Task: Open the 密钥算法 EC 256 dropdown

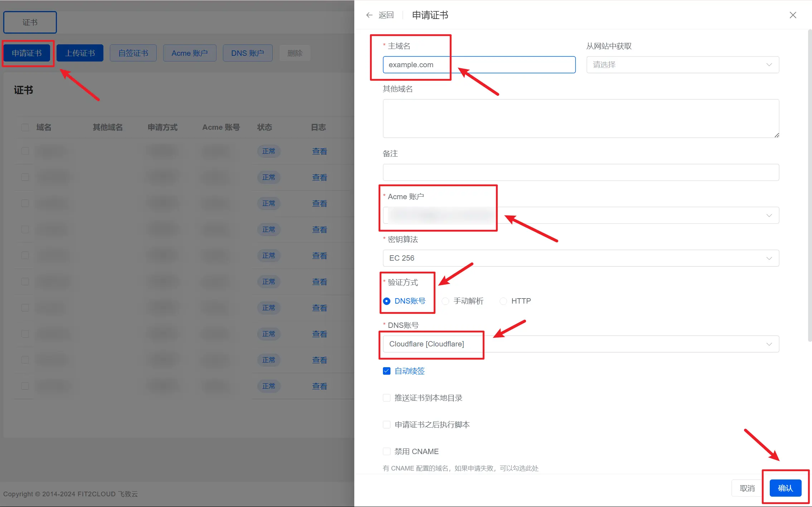Action: (x=580, y=258)
